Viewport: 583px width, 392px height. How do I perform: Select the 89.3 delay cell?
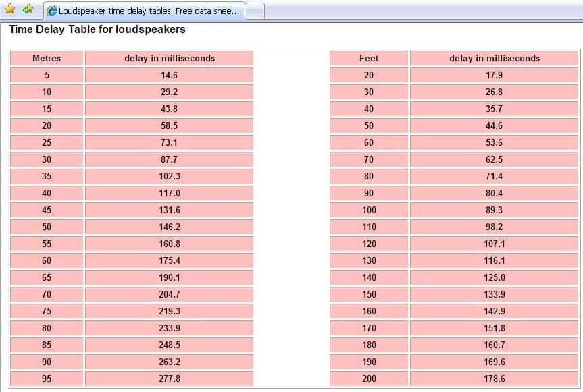pos(494,210)
